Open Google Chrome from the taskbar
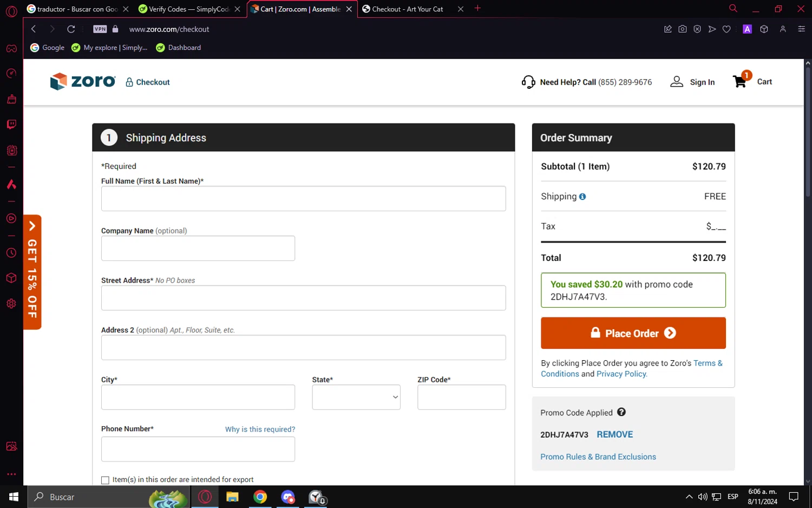 (260, 497)
